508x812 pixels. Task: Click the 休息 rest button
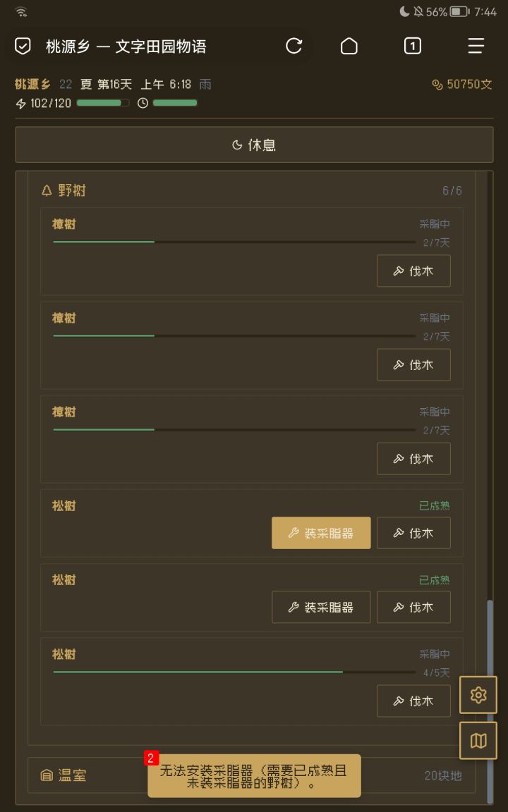[x=254, y=145]
